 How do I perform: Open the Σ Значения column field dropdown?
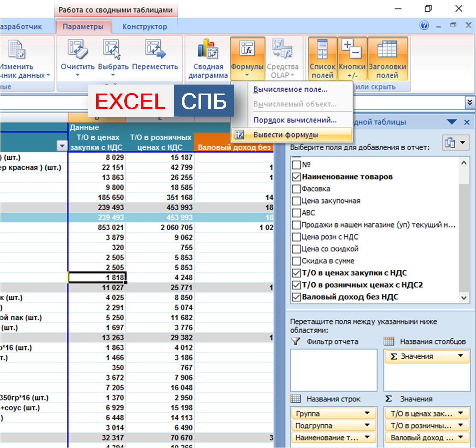click(460, 356)
